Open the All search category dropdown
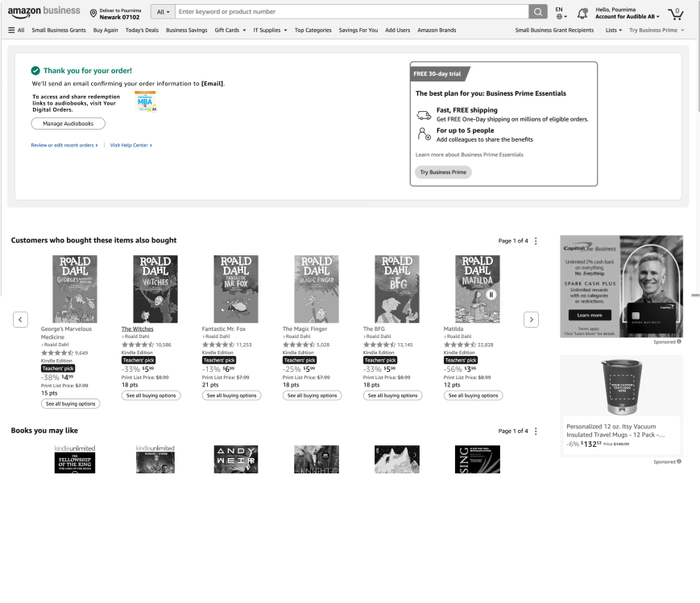Viewport: 700px width, 603px height. [163, 12]
